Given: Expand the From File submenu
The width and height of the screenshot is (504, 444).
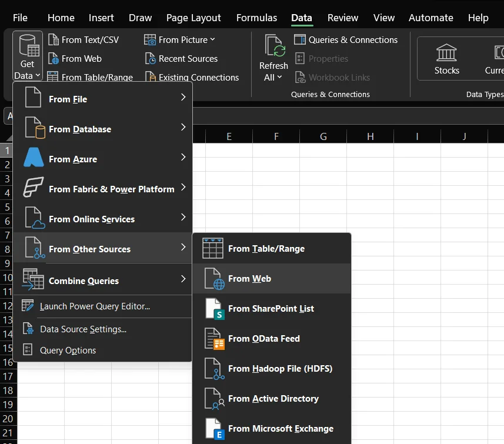Looking at the screenshot, I should pyautogui.click(x=69, y=98).
